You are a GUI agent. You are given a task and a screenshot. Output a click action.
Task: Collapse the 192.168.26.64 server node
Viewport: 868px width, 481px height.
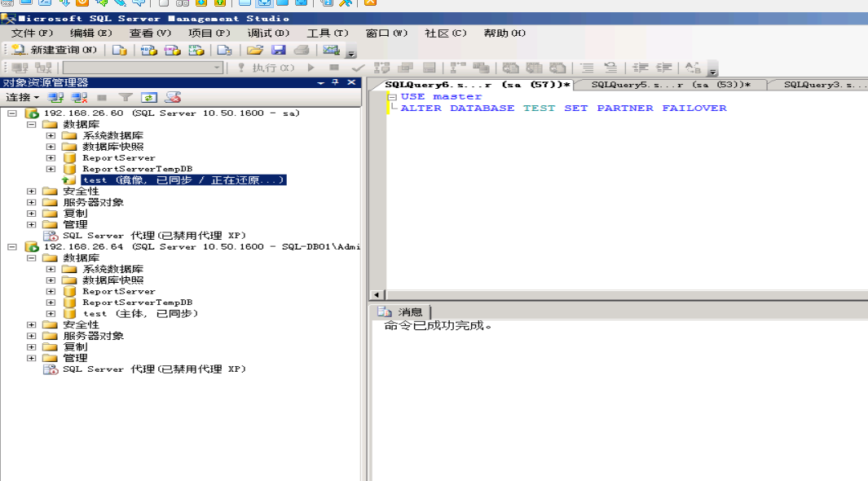pyautogui.click(x=12, y=247)
